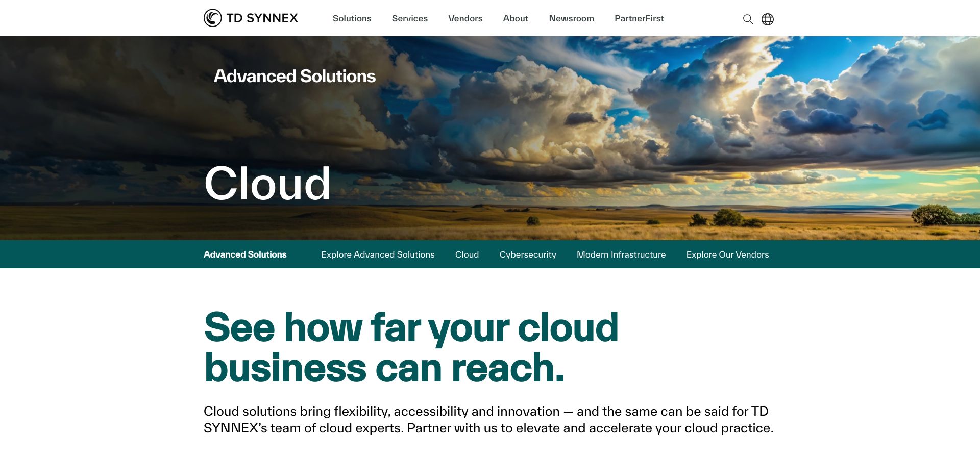This screenshot has height=459, width=980.
Task: Go to Newsroom in the top navigation
Action: pyautogui.click(x=571, y=18)
